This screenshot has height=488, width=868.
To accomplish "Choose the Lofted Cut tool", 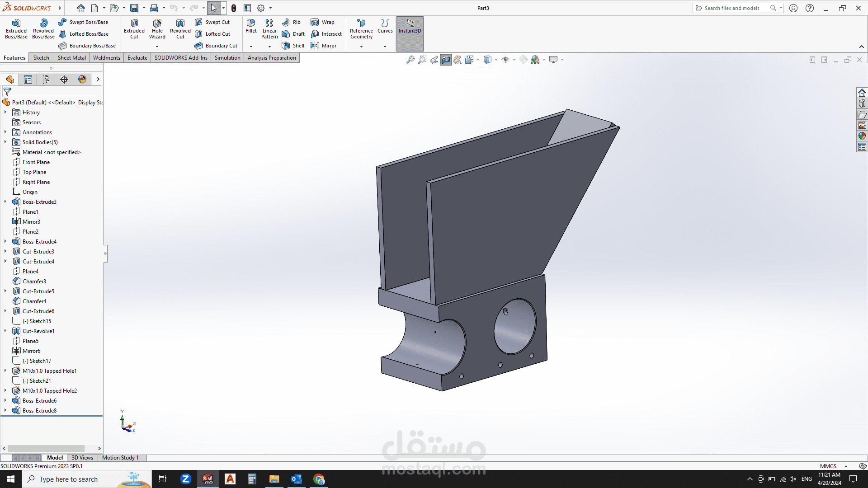I will 212,34.
